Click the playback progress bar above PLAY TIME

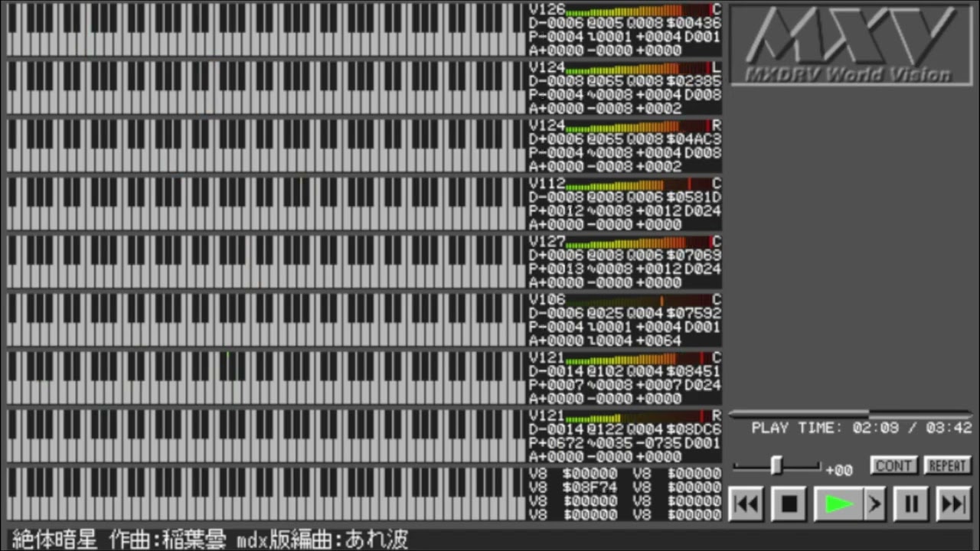coord(850,414)
